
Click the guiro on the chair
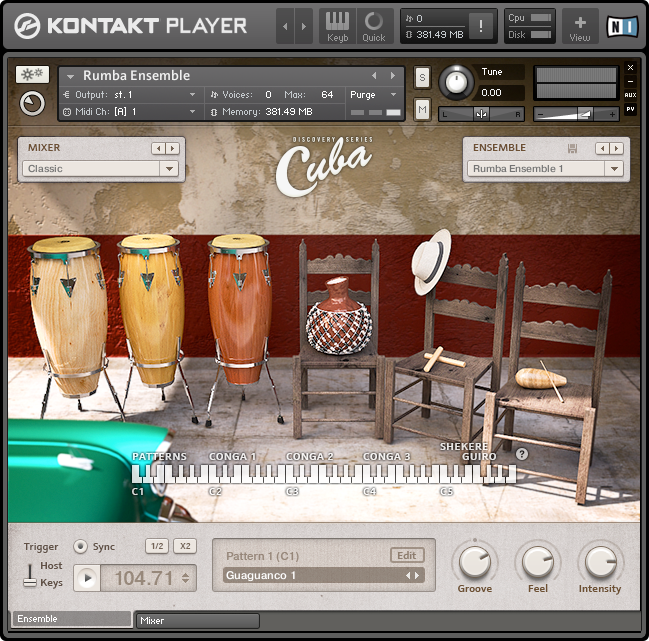[540, 378]
